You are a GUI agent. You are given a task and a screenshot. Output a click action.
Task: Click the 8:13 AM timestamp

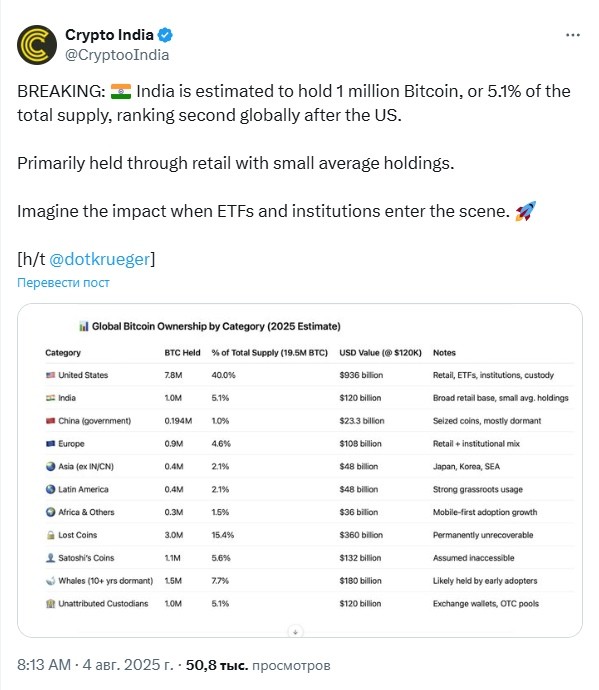tap(44, 664)
